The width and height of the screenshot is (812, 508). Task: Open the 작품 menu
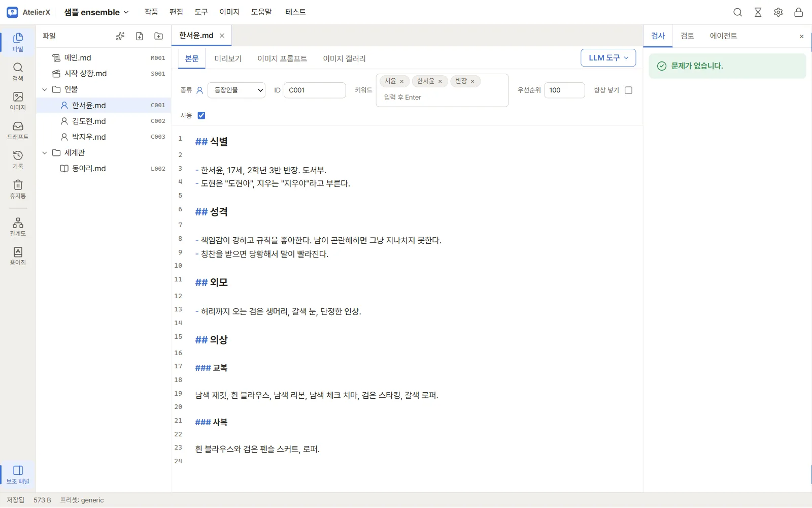click(151, 12)
